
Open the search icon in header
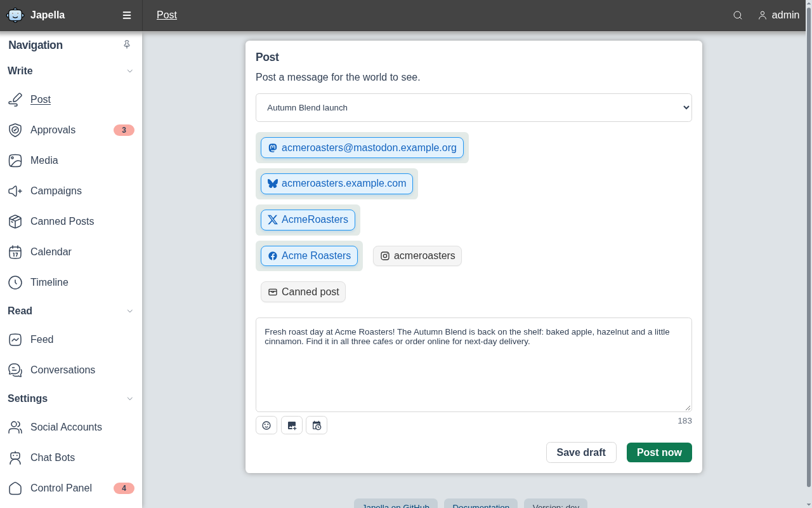[x=738, y=15]
